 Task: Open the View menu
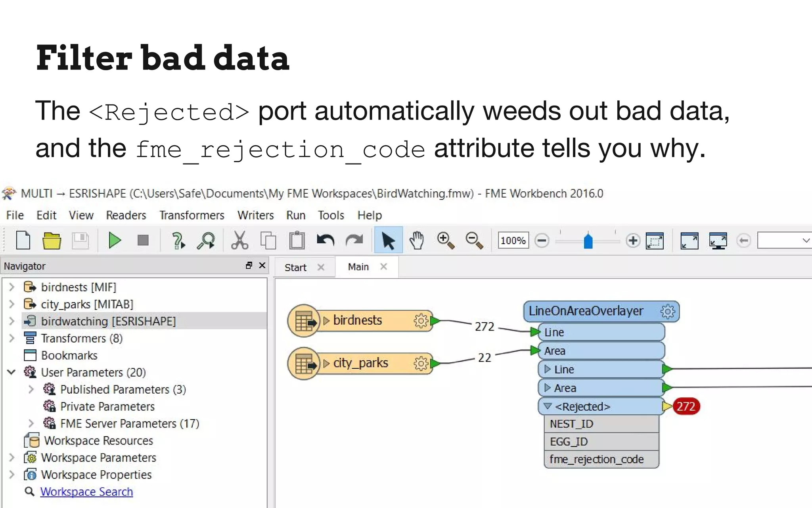81,215
